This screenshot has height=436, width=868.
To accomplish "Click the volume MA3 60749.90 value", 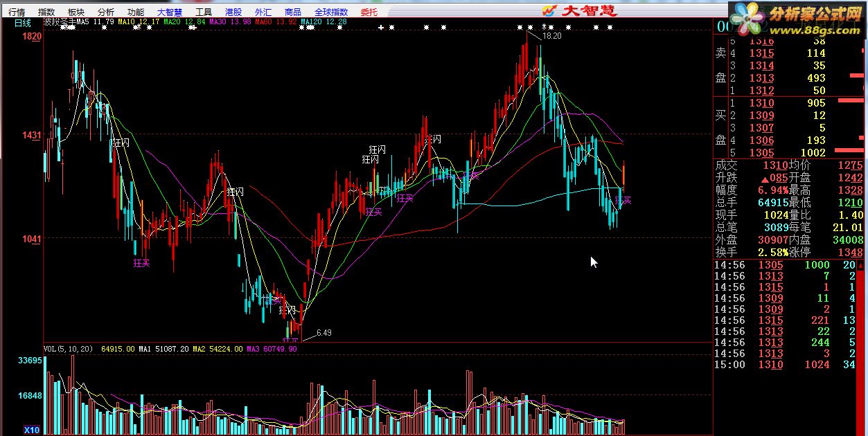I will click(x=272, y=349).
